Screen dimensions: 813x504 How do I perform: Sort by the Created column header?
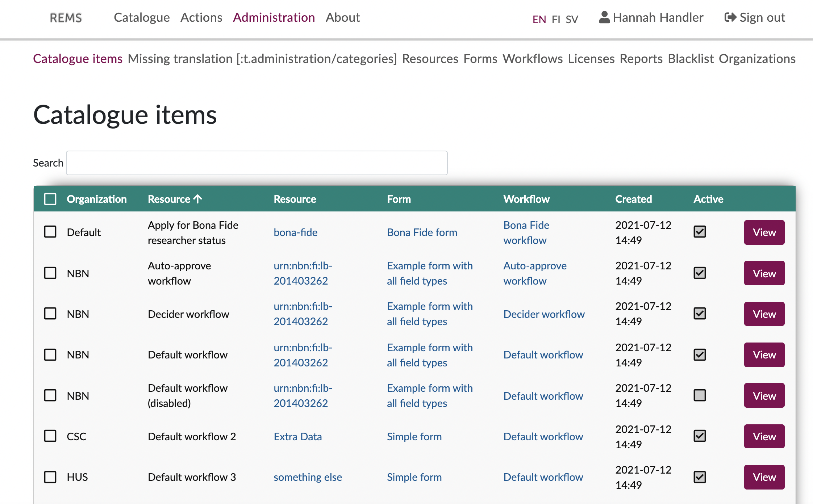pos(634,199)
